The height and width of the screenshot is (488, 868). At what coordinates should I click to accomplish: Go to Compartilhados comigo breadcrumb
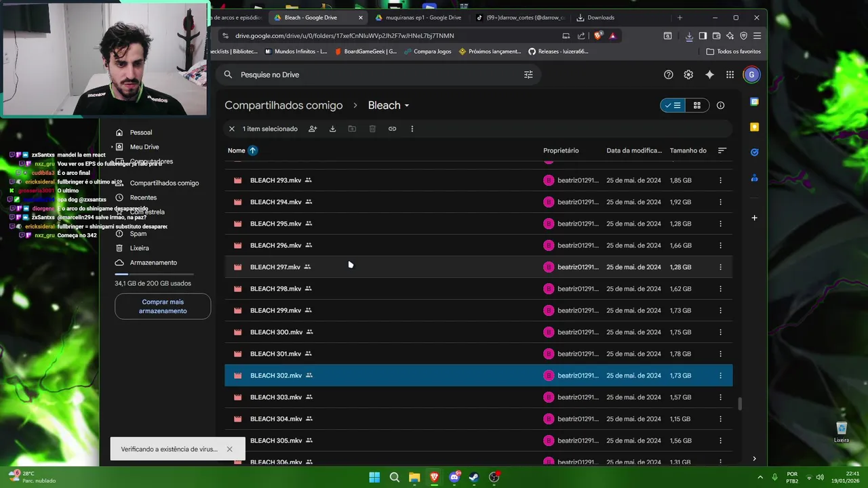tap(283, 105)
